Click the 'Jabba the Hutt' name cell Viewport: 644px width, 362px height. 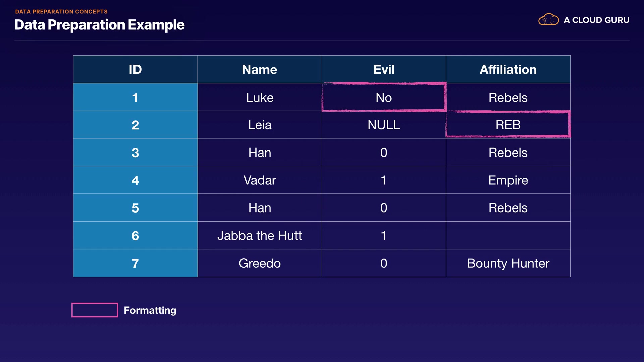point(259,235)
